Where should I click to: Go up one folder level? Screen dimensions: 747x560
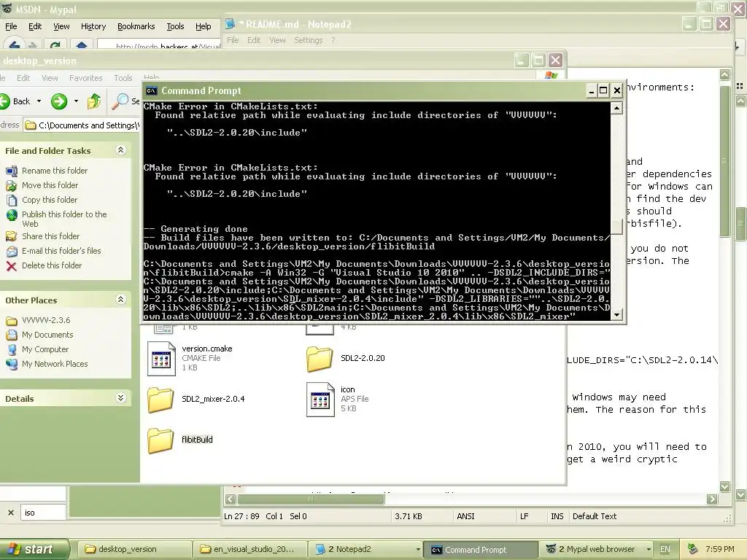[94, 101]
